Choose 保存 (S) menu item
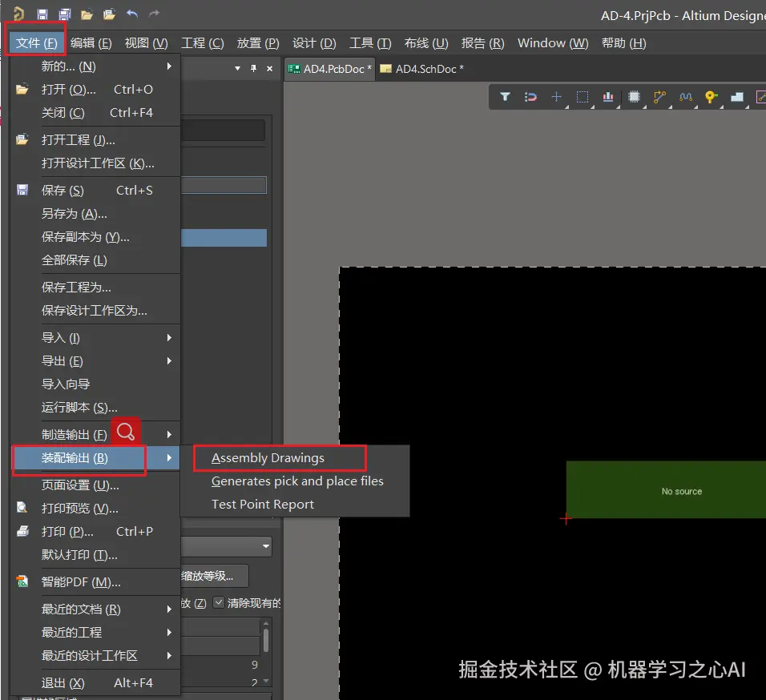Viewport: 766px width, 700px height. (96, 191)
